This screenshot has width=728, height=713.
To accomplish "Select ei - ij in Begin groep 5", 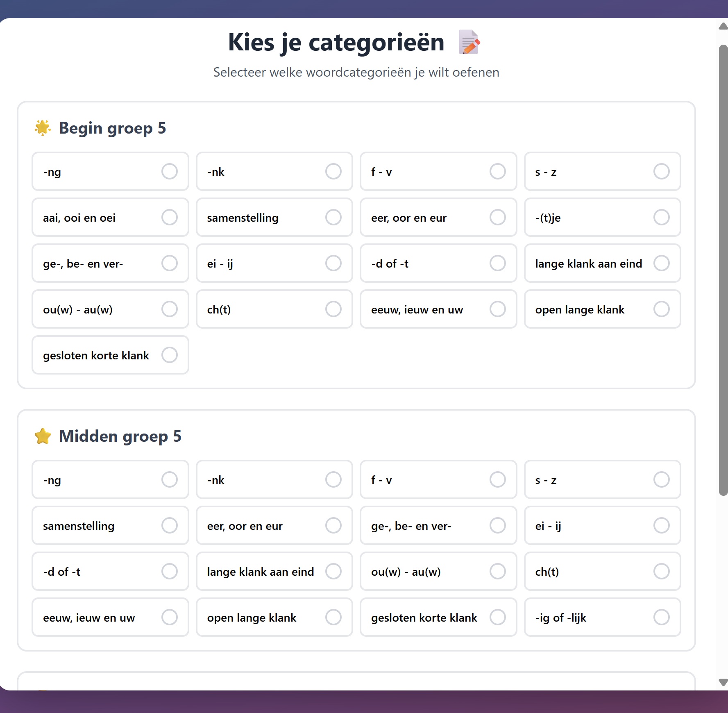I will 274,263.
